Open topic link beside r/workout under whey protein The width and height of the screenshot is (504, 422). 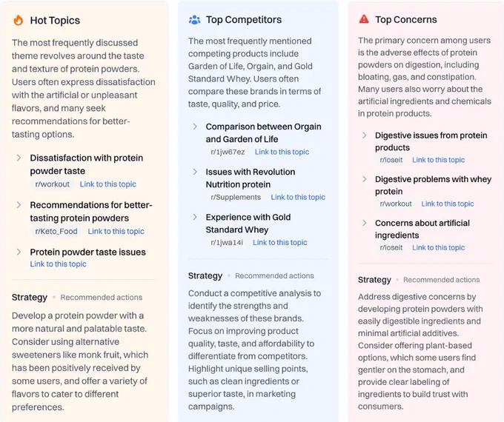pyautogui.click(x=448, y=204)
